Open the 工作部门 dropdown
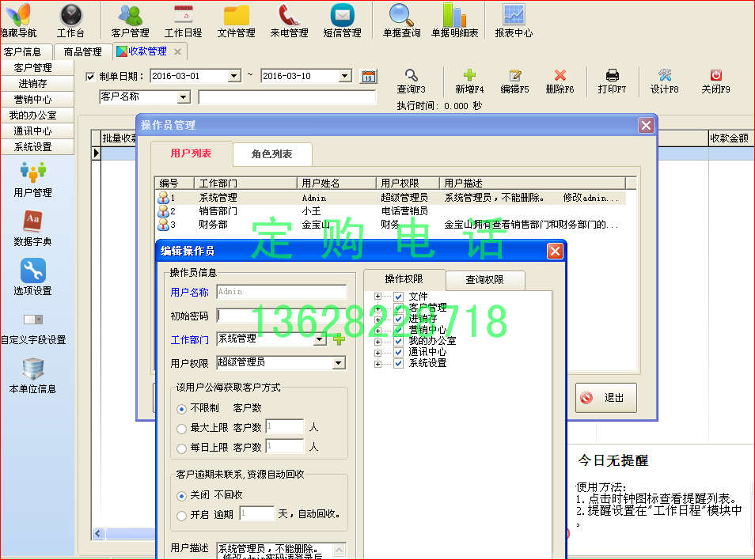The width and height of the screenshot is (755, 560). [319, 339]
